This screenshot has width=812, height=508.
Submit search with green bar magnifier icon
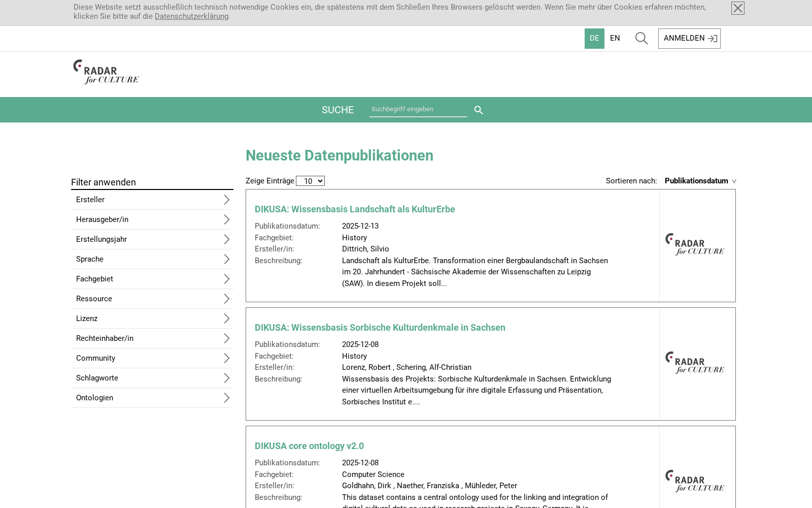pos(479,110)
